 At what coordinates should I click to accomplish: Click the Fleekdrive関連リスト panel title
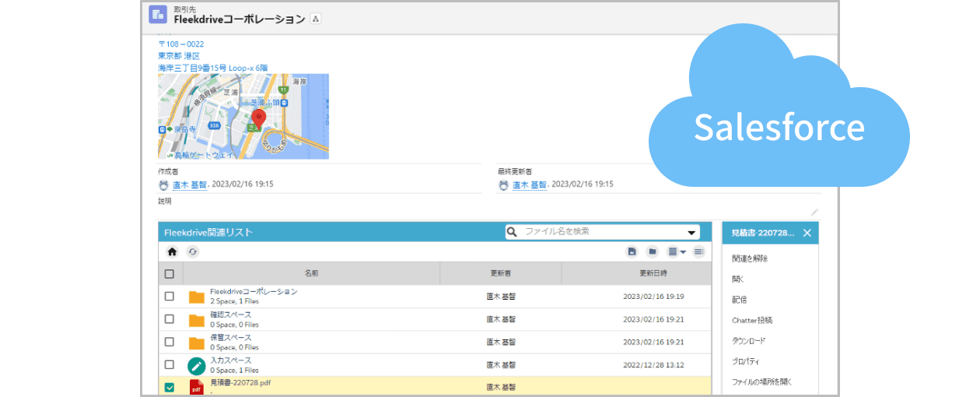coord(208,232)
